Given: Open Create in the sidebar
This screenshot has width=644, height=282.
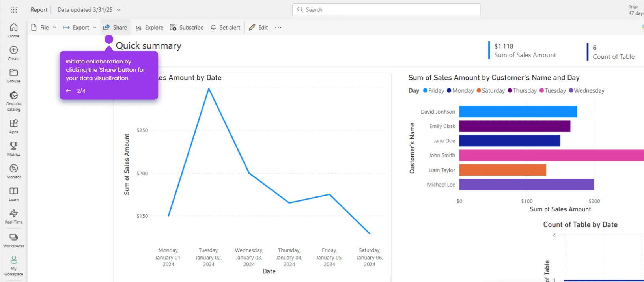Looking at the screenshot, I should point(14,53).
